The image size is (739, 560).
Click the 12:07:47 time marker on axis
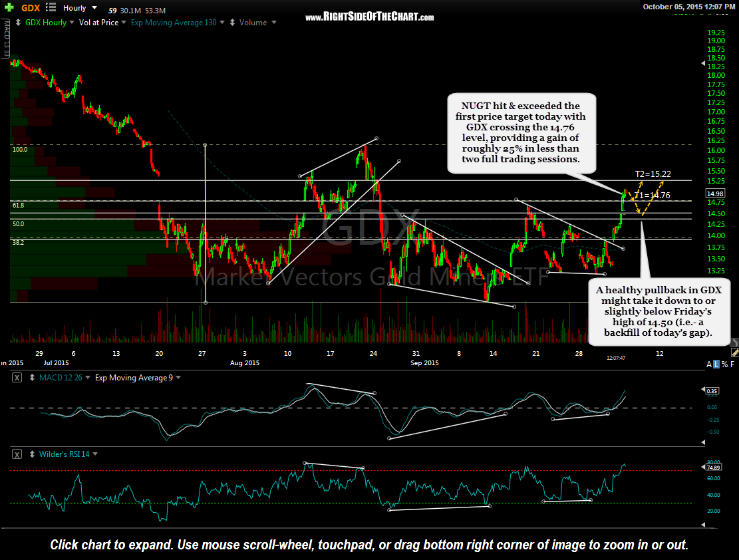[616, 358]
